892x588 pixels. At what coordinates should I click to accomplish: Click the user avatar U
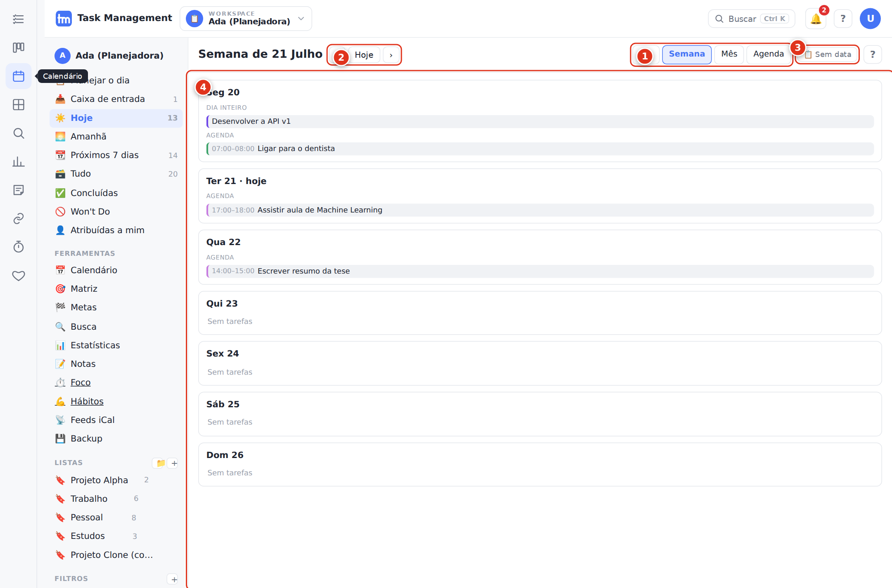pos(870,19)
